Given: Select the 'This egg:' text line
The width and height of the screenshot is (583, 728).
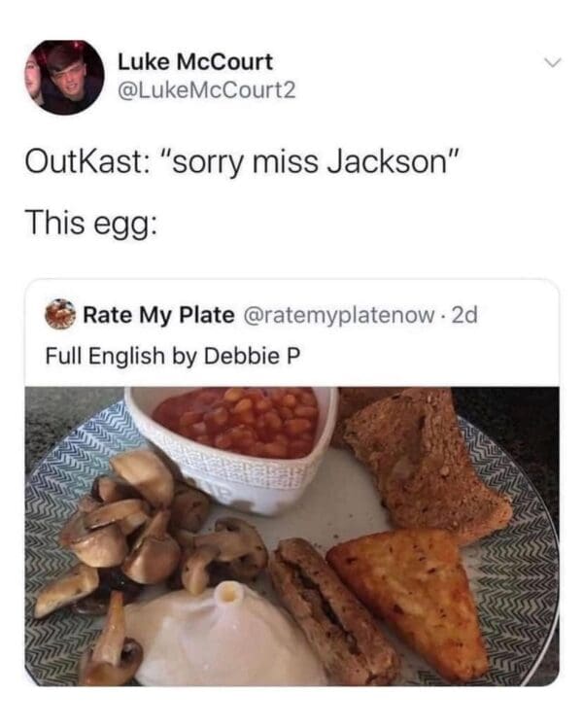Looking at the screenshot, I should pos(91,224).
